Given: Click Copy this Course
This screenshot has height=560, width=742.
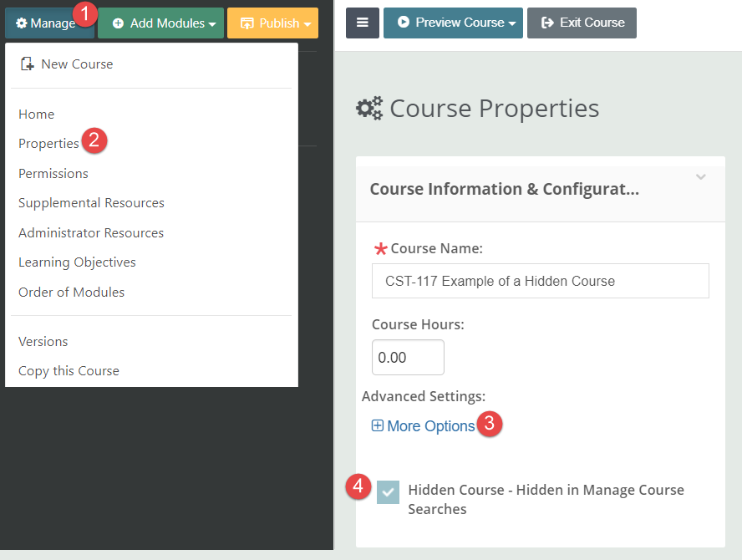Looking at the screenshot, I should click(68, 370).
